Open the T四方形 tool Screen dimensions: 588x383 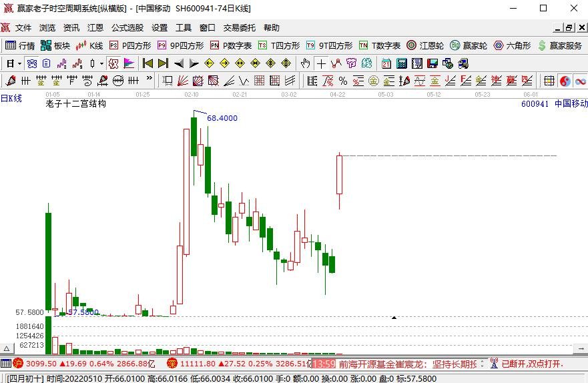click(x=279, y=46)
